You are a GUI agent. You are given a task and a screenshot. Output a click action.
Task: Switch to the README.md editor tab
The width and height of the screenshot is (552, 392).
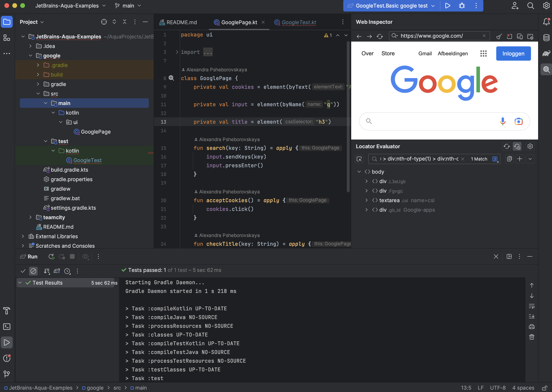click(x=178, y=22)
